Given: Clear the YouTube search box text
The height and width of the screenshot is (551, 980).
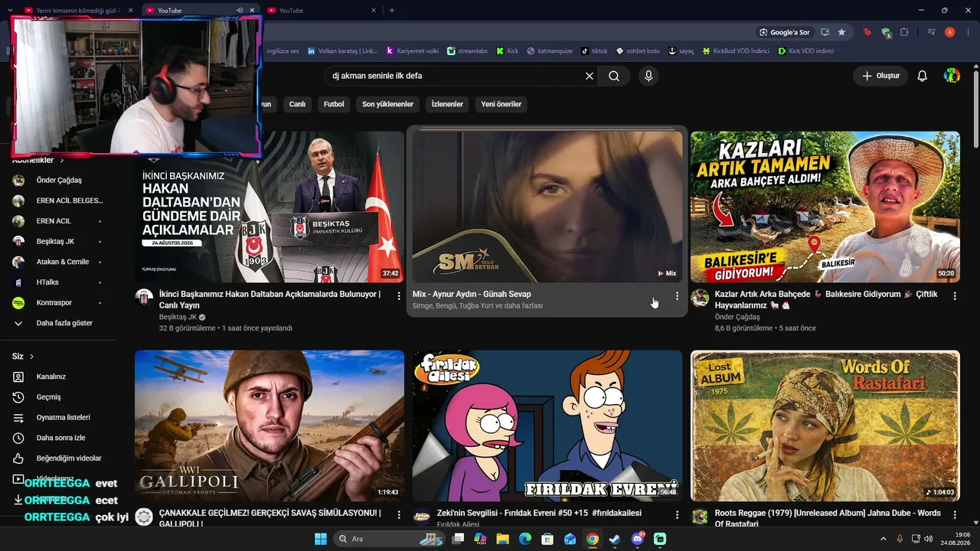Looking at the screenshot, I should (x=590, y=76).
